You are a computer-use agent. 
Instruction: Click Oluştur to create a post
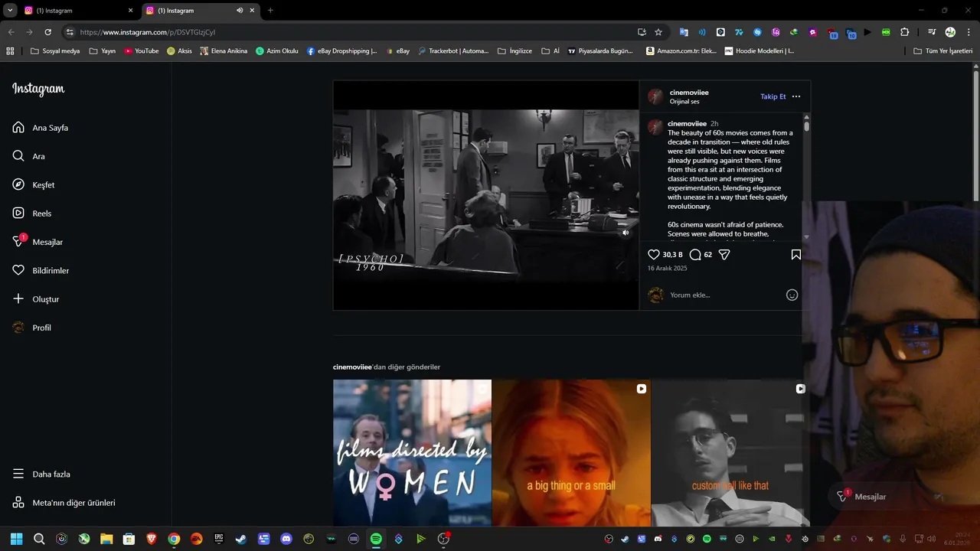click(36, 299)
